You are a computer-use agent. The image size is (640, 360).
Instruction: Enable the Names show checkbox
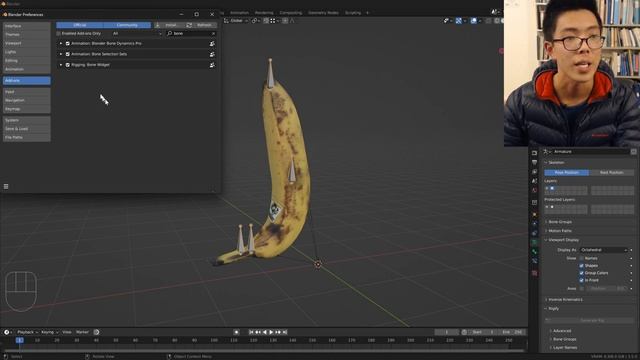[x=582, y=258]
